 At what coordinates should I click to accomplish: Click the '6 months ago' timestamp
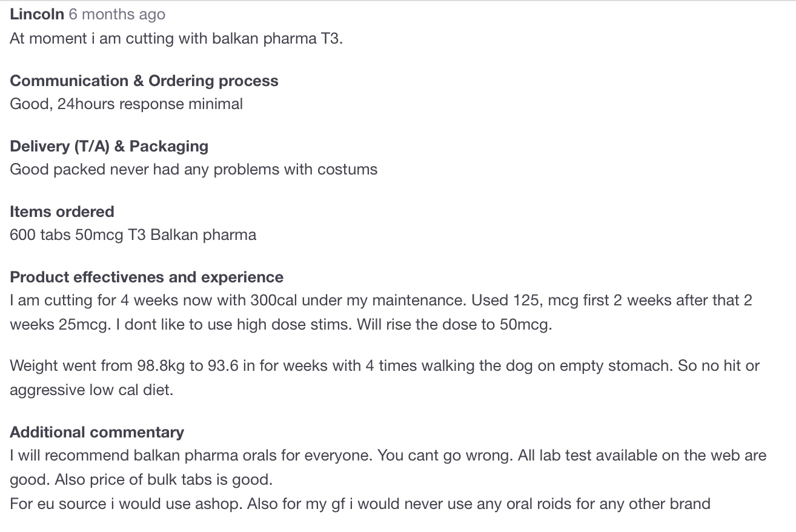[x=116, y=15]
